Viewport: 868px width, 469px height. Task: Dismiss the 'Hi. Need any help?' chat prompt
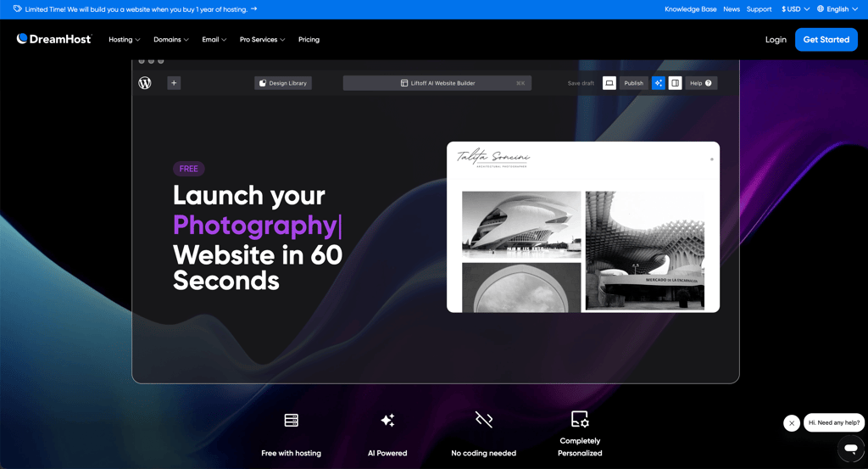click(x=792, y=423)
